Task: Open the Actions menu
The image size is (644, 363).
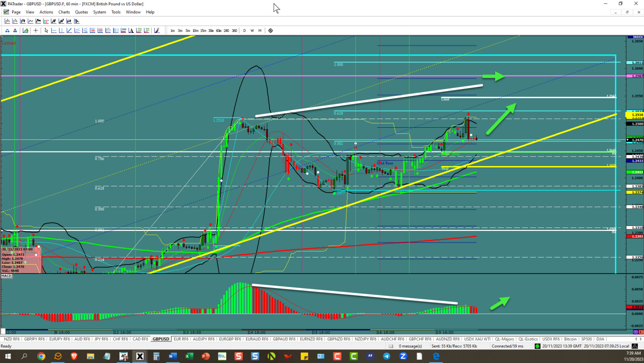Action: 46,12
